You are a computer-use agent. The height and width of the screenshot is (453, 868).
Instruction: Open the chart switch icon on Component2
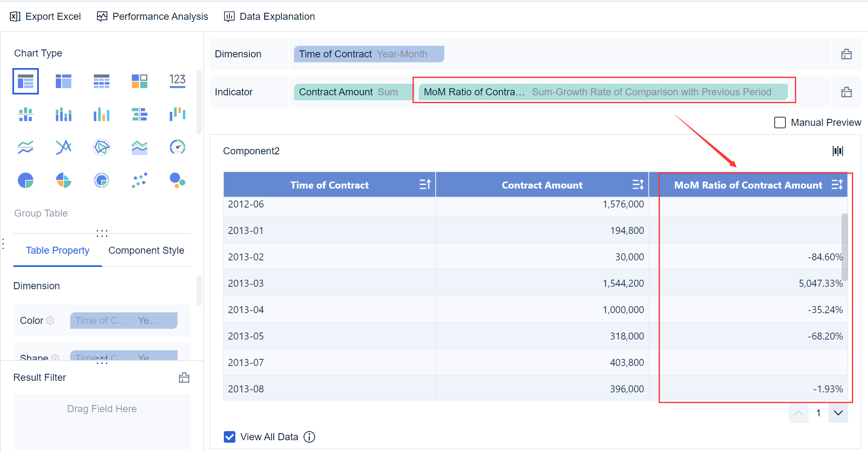coord(837,151)
